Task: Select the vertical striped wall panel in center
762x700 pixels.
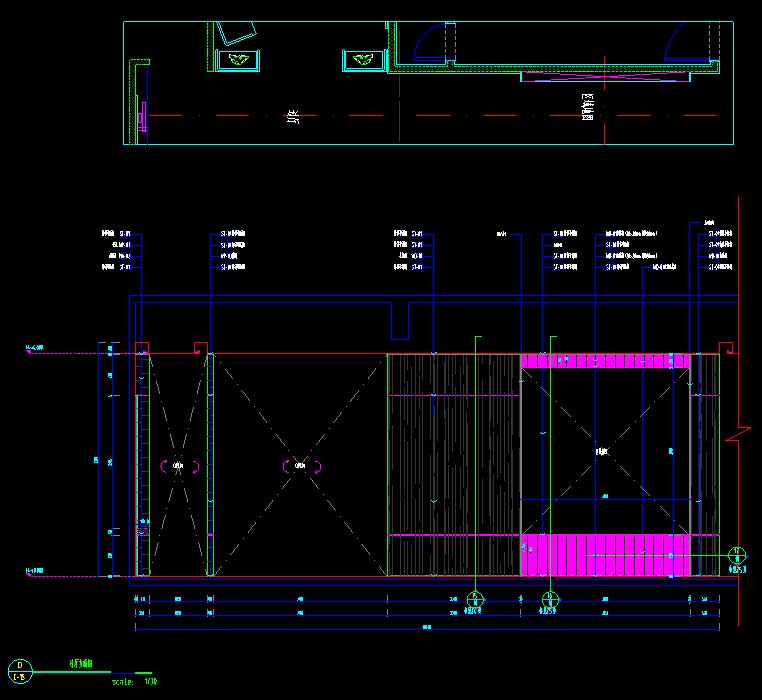Action: pos(452,465)
